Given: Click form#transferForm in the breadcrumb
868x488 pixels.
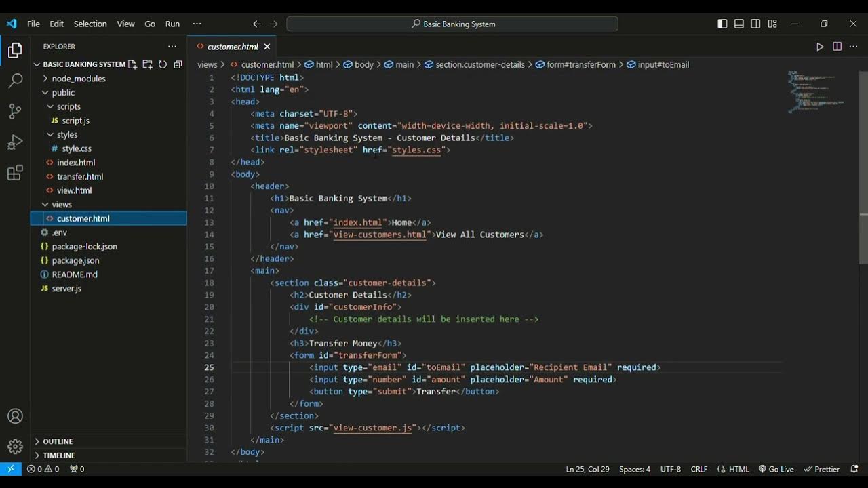Looking at the screenshot, I should coord(576,64).
